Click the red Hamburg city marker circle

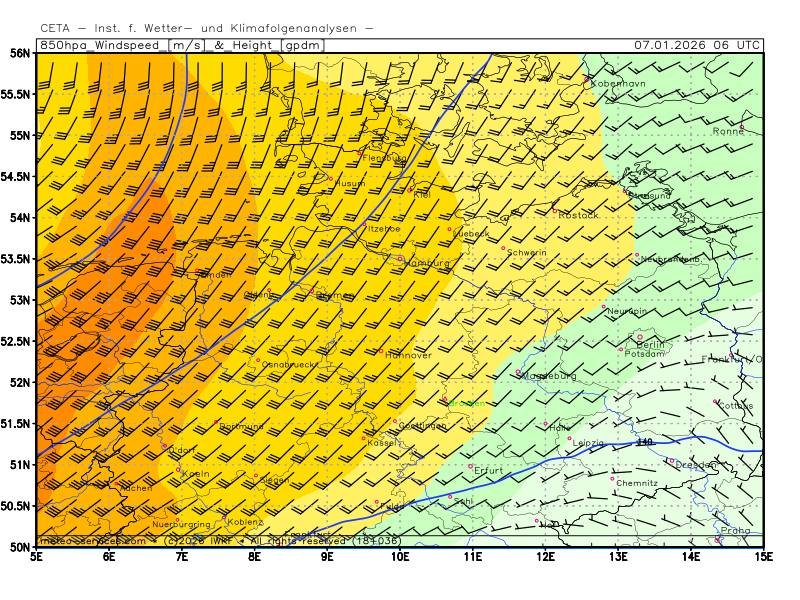click(x=401, y=258)
